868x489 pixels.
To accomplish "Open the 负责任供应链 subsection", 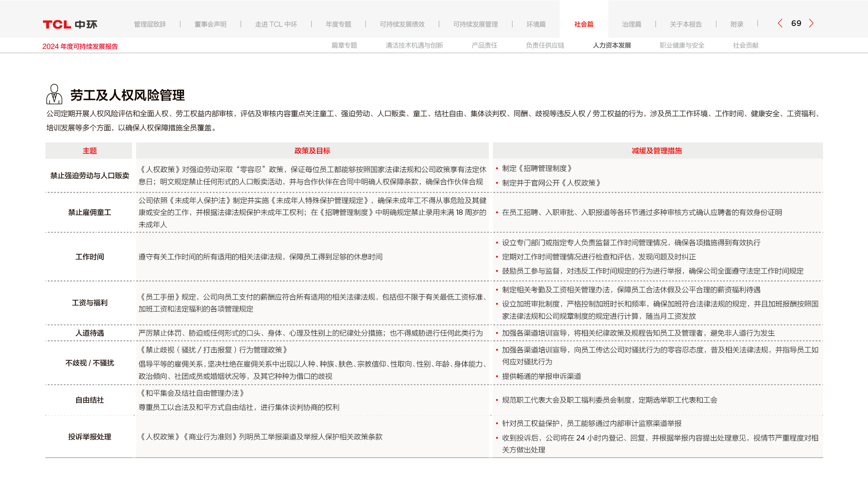I will (545, 46).
